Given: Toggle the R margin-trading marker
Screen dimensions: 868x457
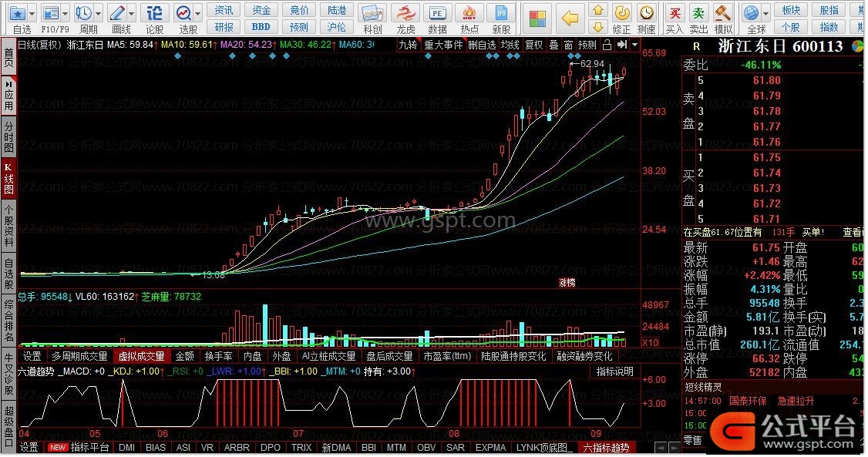Looking at the screenshot, I should click(696, 47).
